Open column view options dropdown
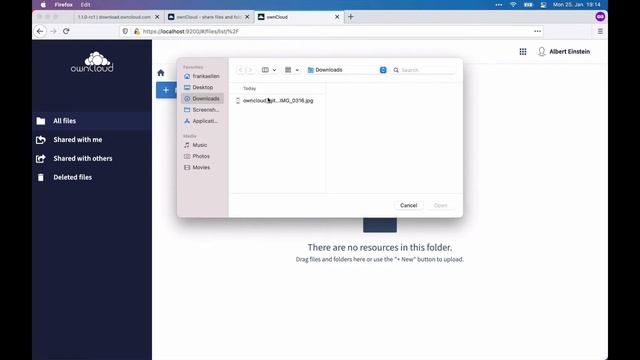Image resolution: width=640 pixels, height=360 pixels. click(x=269, y=70)
